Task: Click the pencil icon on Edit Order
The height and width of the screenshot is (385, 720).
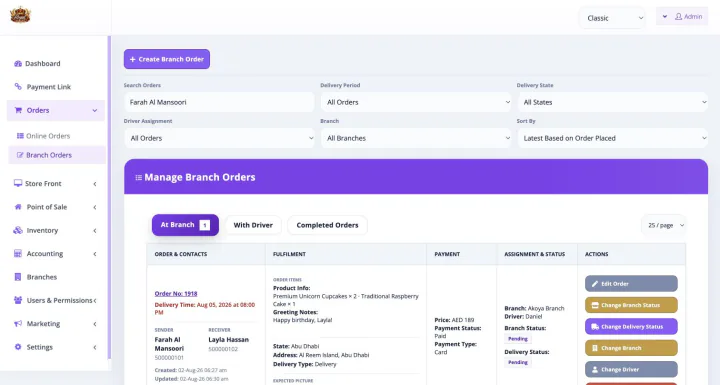Action: (x=595, y=284)
